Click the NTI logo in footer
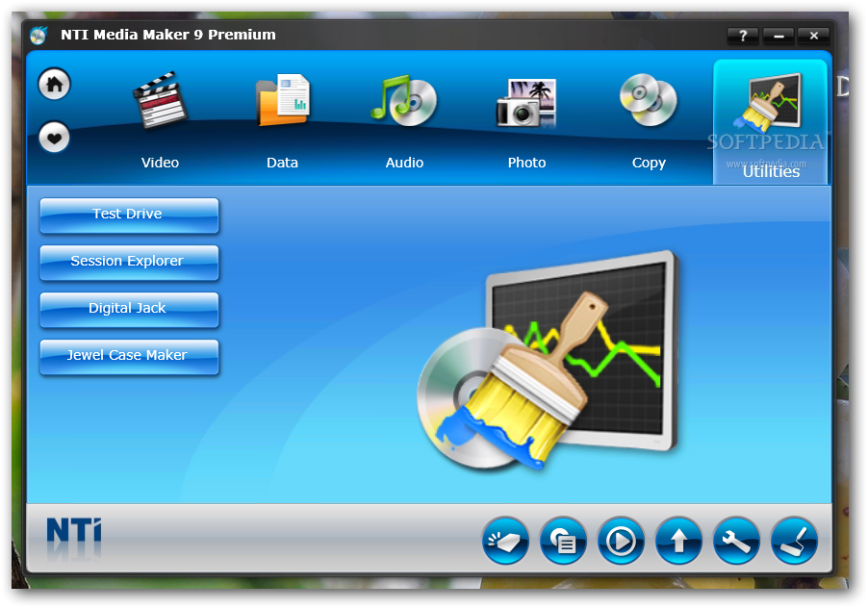The width and height of the screenshot is (868, 608). pos(74,531)
